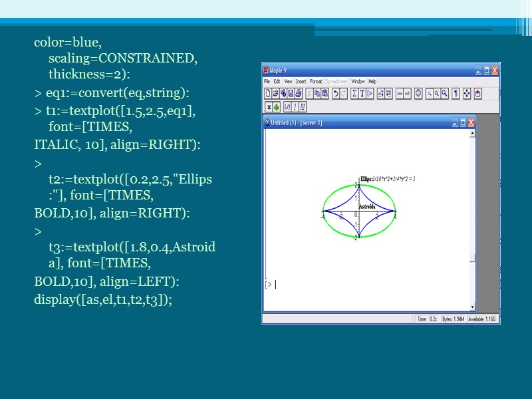Click the medium zoom magnifier icon
Screen dimensions: 532x399
437,93
